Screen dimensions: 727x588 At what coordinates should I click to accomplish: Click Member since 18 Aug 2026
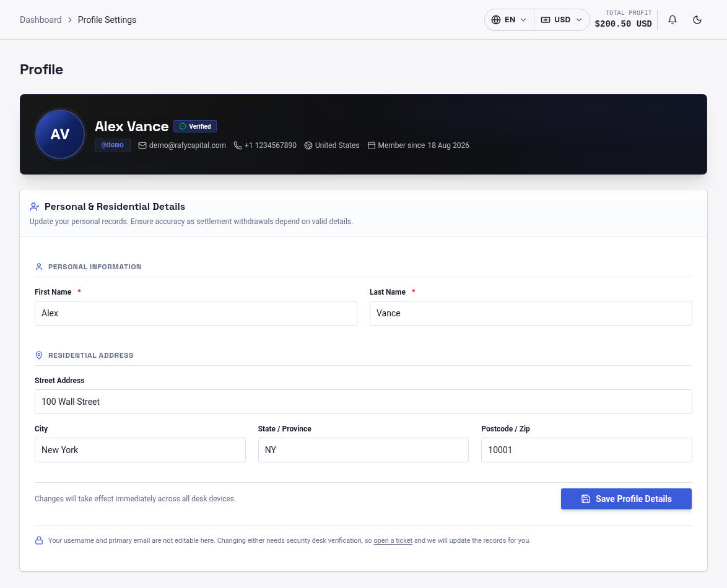click(x=424, y=145)
